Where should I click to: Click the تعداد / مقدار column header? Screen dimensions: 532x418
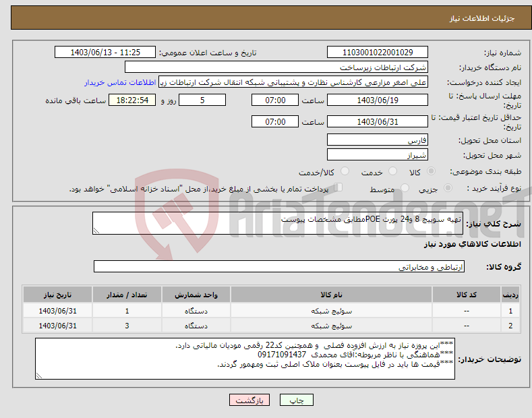coord(127,295)
